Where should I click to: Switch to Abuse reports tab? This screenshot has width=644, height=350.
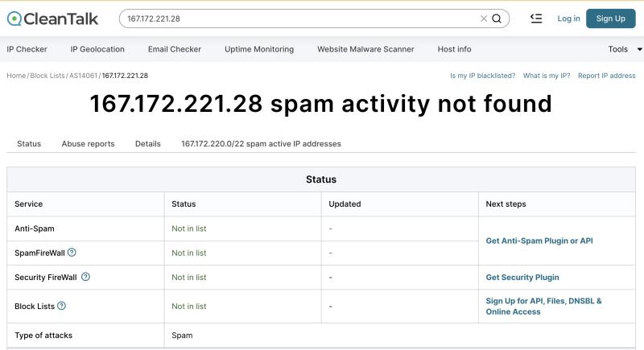(88, 143)
